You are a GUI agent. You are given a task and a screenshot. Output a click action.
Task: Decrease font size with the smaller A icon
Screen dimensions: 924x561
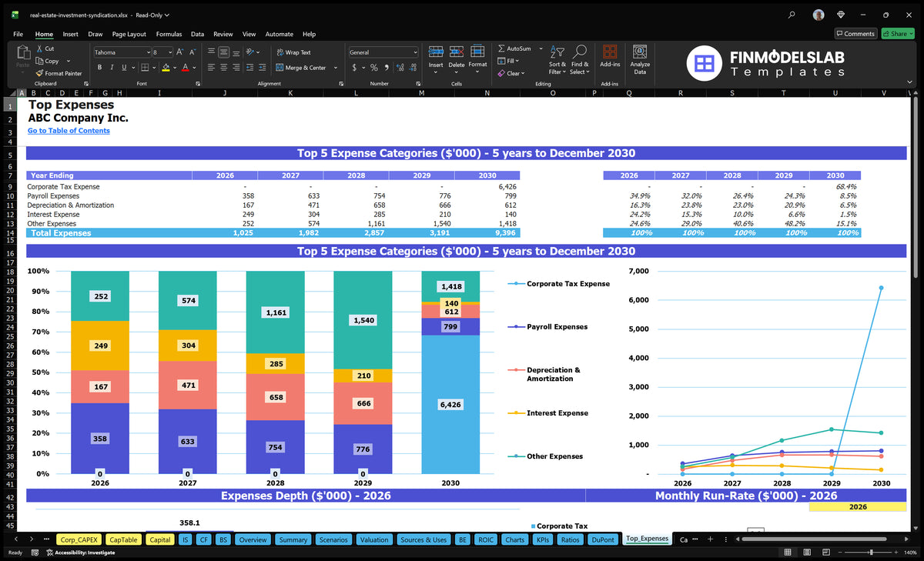click(x=192, y=52)
